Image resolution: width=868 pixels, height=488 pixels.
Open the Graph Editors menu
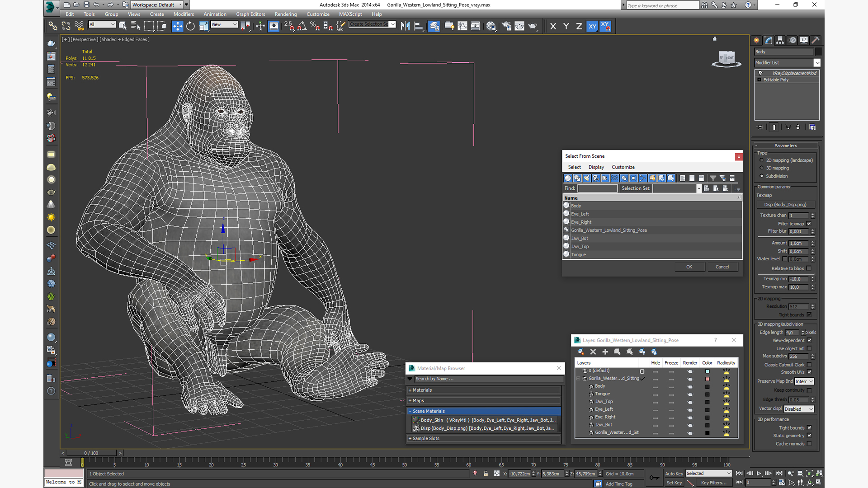(x=250, y=14)
